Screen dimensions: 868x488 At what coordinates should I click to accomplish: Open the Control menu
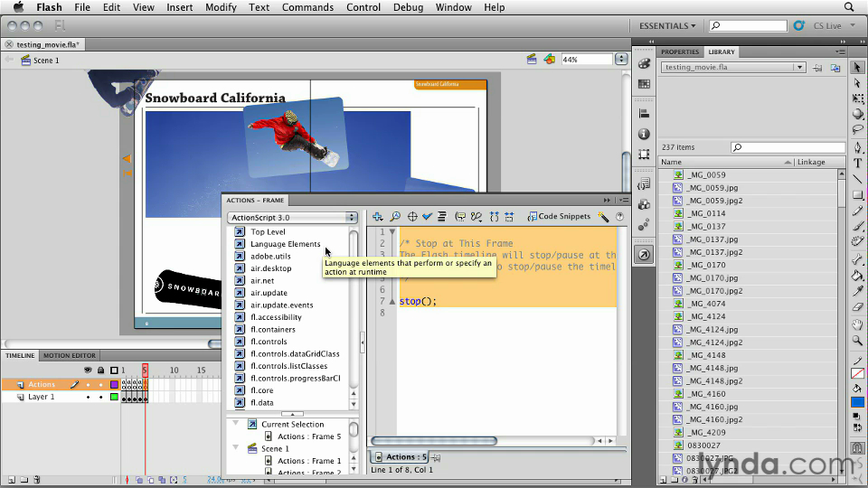[363, 7]
